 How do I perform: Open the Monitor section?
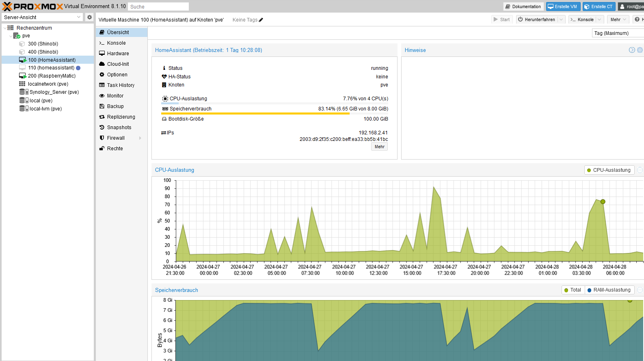tap(122, 96)
